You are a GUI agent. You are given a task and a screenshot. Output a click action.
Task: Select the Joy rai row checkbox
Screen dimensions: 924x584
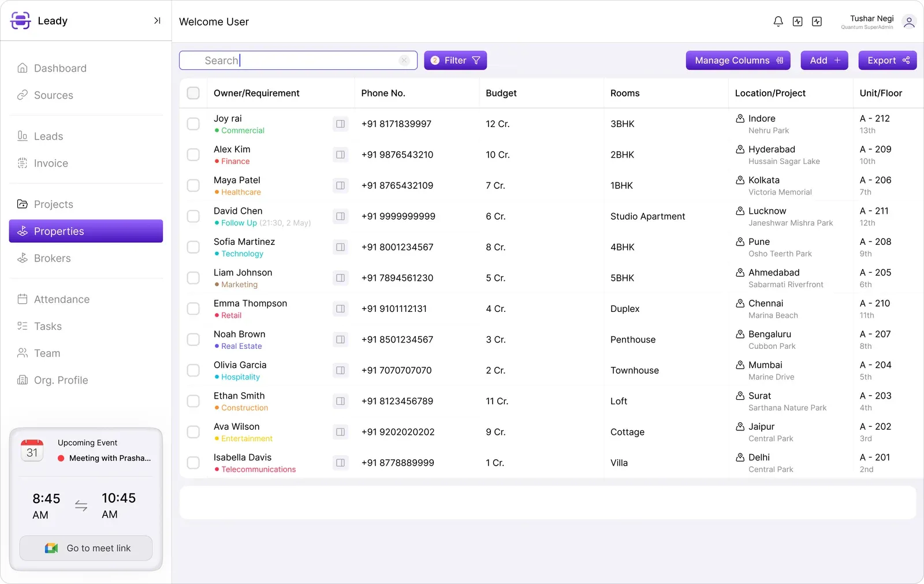pos(193,124)
